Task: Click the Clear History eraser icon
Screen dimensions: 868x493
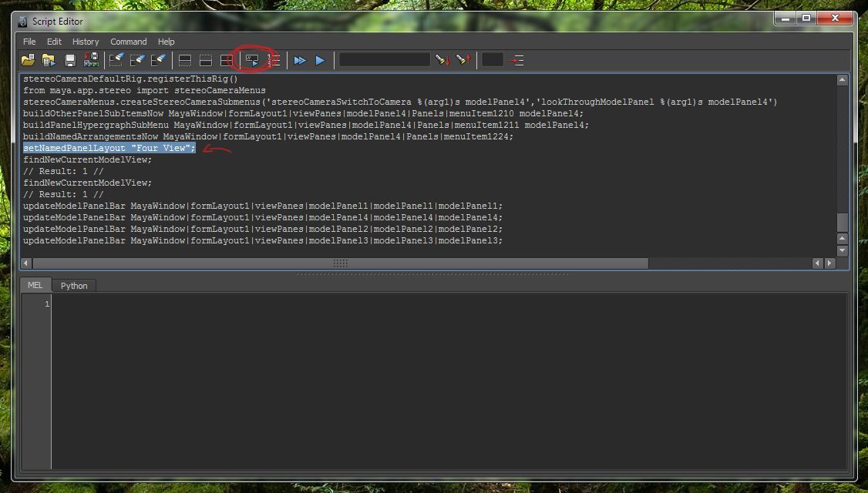Action: [x=116, y=60]
